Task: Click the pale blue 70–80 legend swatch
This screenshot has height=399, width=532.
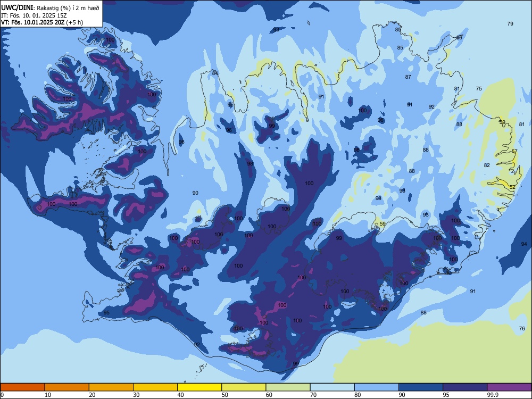Action: coord(332,387)
